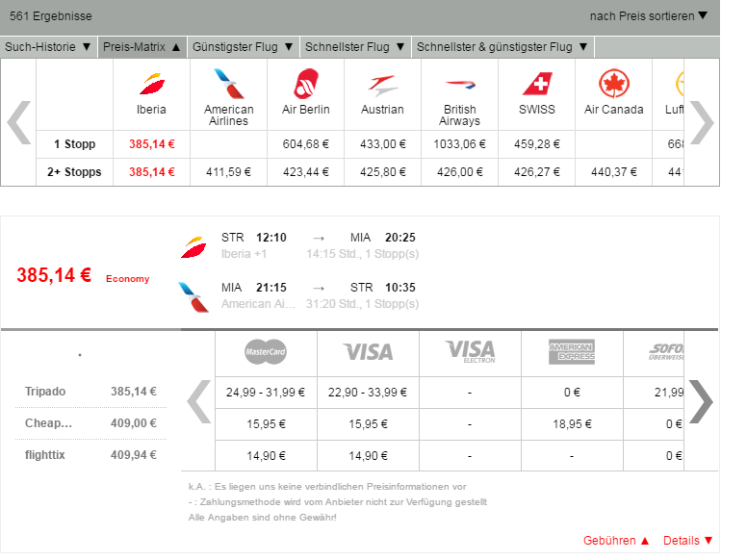Select Austrian 1 Stopp 433,00 €
747x560 pixels.
382,143
